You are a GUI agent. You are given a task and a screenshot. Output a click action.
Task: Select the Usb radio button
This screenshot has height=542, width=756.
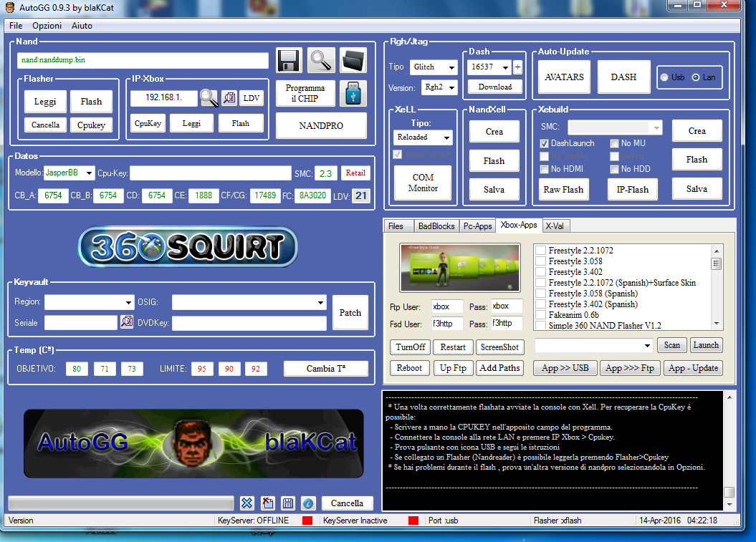click(664, 77)
